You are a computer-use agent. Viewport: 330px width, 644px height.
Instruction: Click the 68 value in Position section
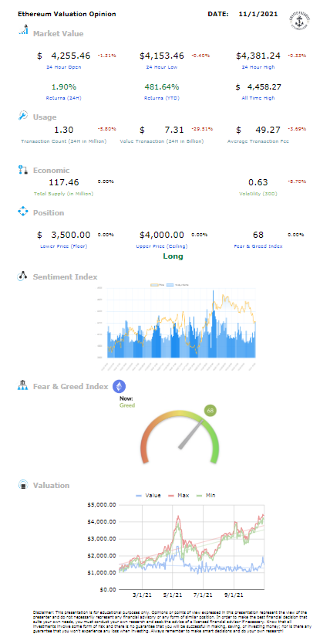pyautogui.click(x=258, y=235)
